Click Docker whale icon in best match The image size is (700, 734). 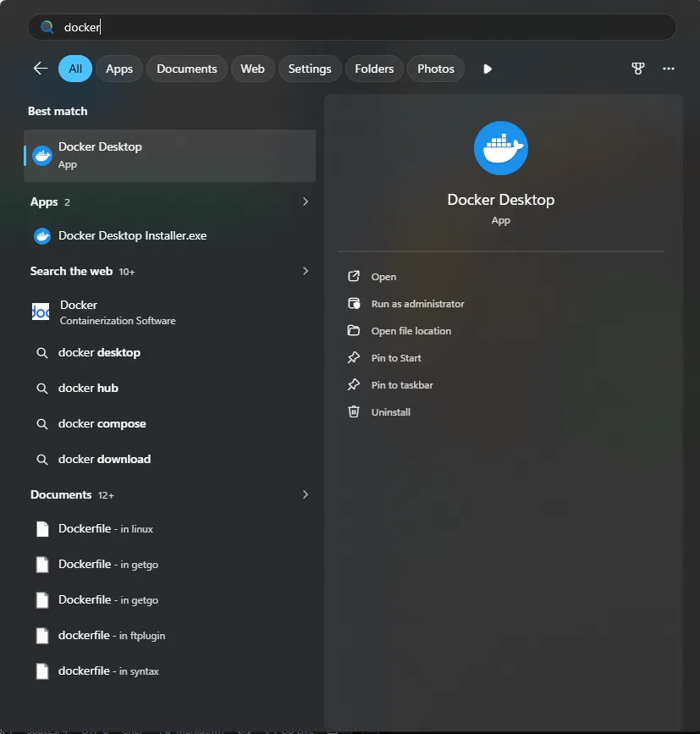[x=42, y=156]
